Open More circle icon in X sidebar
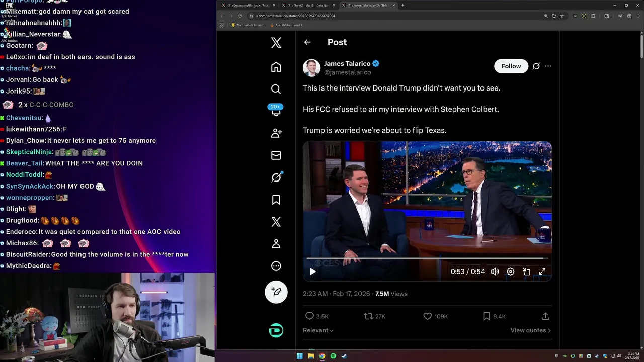The image size is (644, 362). (x=276, y=266)
